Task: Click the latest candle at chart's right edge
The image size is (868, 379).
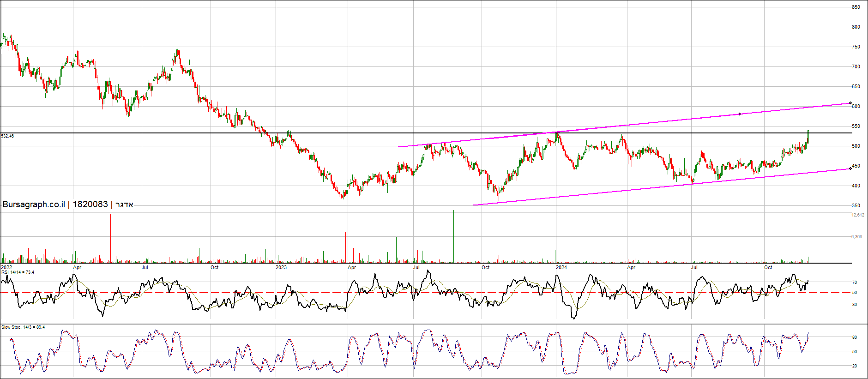Action: pyautogui.click(x=808, y=137)
